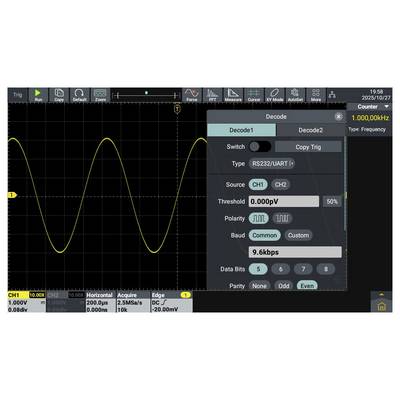Open the RS232/UART type dropdown
Image resolution: width=400 pixels, height=400 pixels.
pos(272,164)
